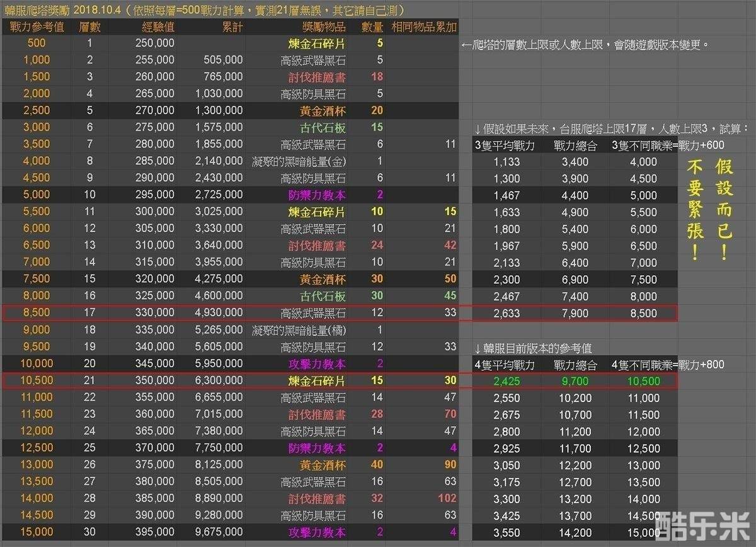Click the "3隻平均戰力" table header
Screen dimensions: 756x547
[x=504, y=145]
